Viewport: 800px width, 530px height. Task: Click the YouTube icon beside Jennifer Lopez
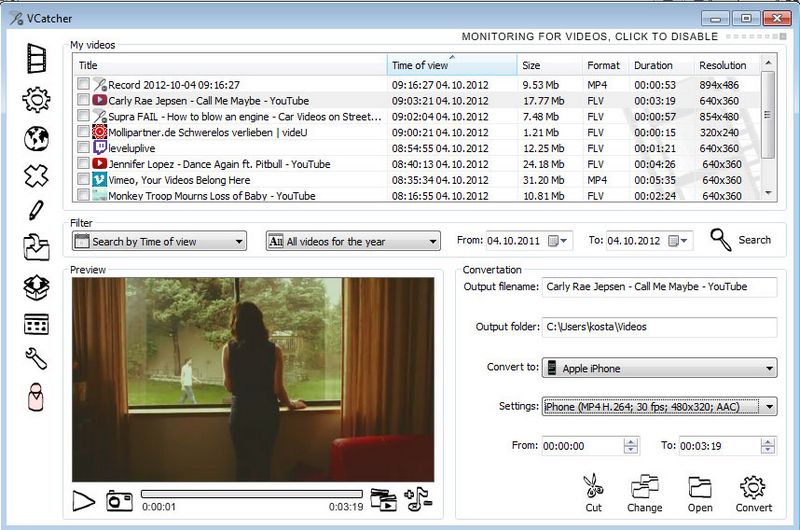[x=99, y=163]
